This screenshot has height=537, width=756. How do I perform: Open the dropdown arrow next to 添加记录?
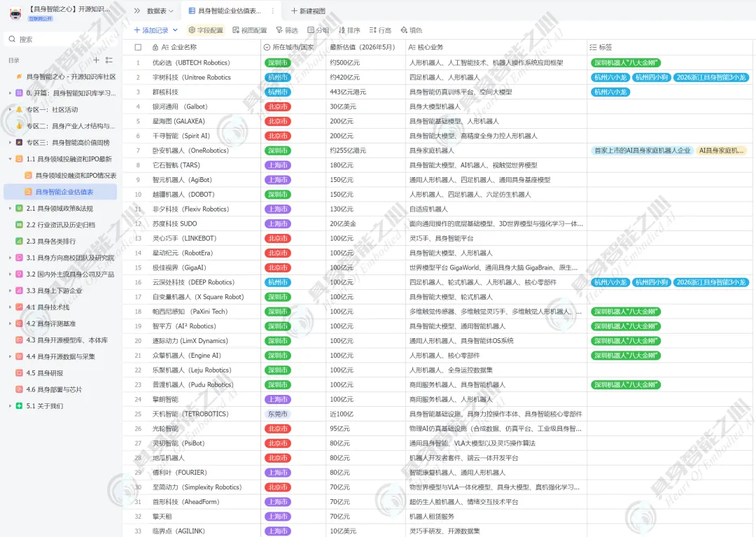coord(175,30)
